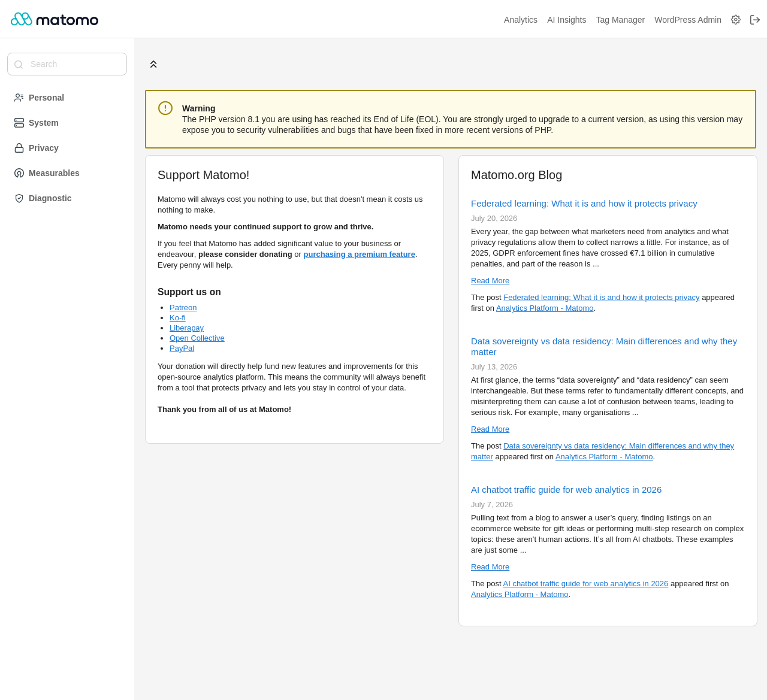Open the Analytics top menu
Image resolution: width=767 pixels, height=700 pixels.
(x=521, y=20)
